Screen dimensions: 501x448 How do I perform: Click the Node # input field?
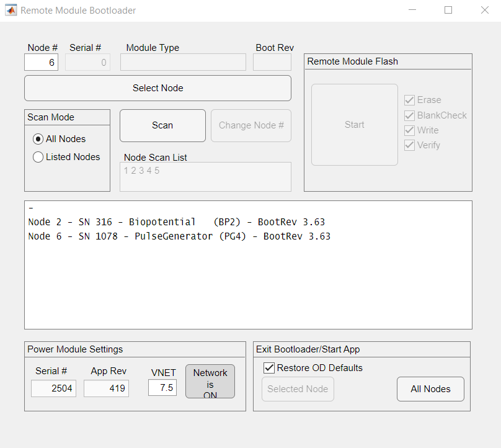[x=41, y=62]
